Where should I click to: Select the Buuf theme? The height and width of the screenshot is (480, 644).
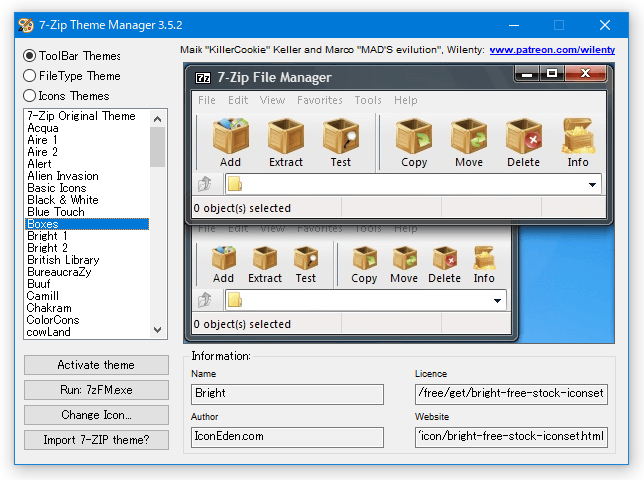pyautogui.click(x=87, y=284)
